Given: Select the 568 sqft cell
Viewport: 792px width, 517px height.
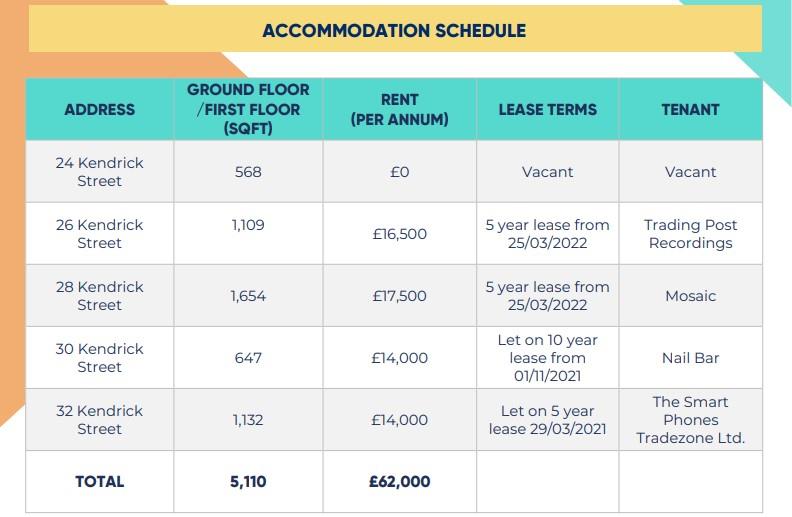Looking at the screenshot, I should (248, 172).
